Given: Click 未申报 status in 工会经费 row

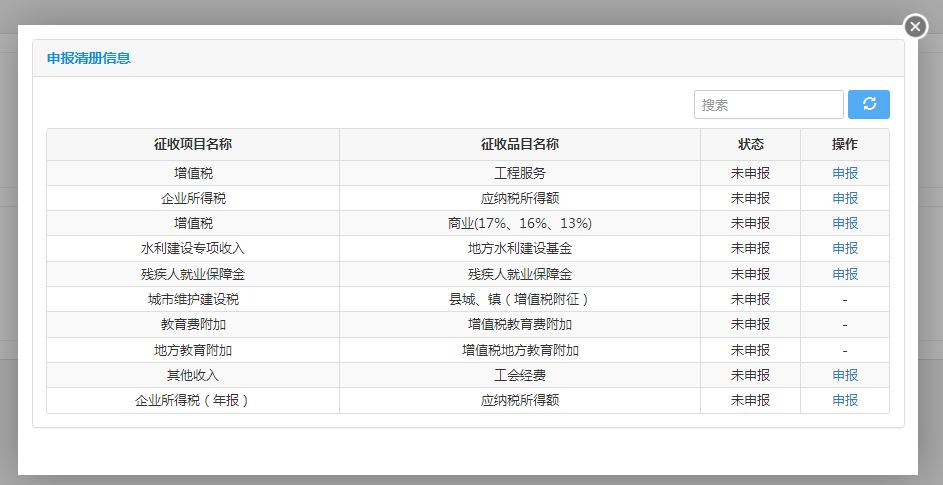Looking at the screenshot, I should (x=751, y=375).
